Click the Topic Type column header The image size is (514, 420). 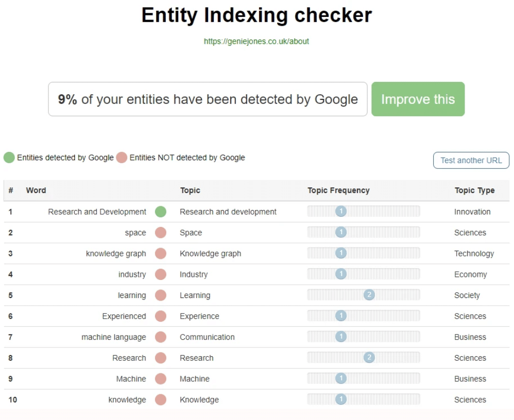(474, 190)
